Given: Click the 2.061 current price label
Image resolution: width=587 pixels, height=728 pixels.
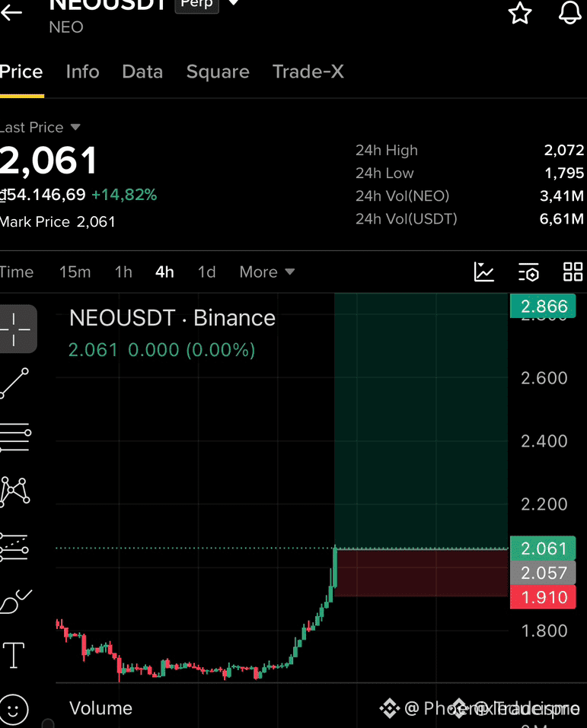Looking at the screenshot, I should tap(543, 548).
